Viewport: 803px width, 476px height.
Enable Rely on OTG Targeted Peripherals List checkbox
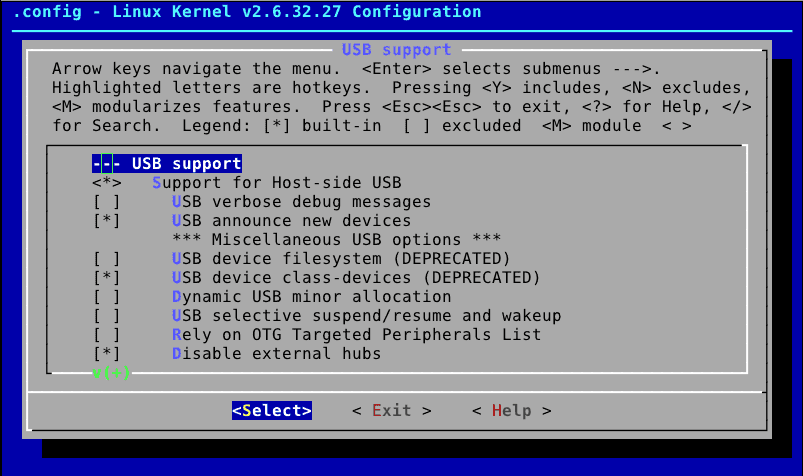[x=107, y=335]
